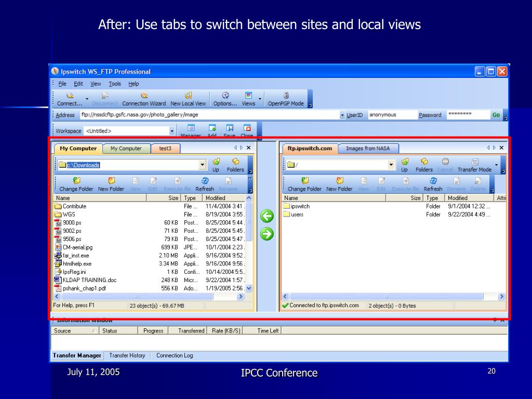The width and height of the screenshot is (532, 399).
Task: Click the workspace Add icon
Action: tap(212, 130)
